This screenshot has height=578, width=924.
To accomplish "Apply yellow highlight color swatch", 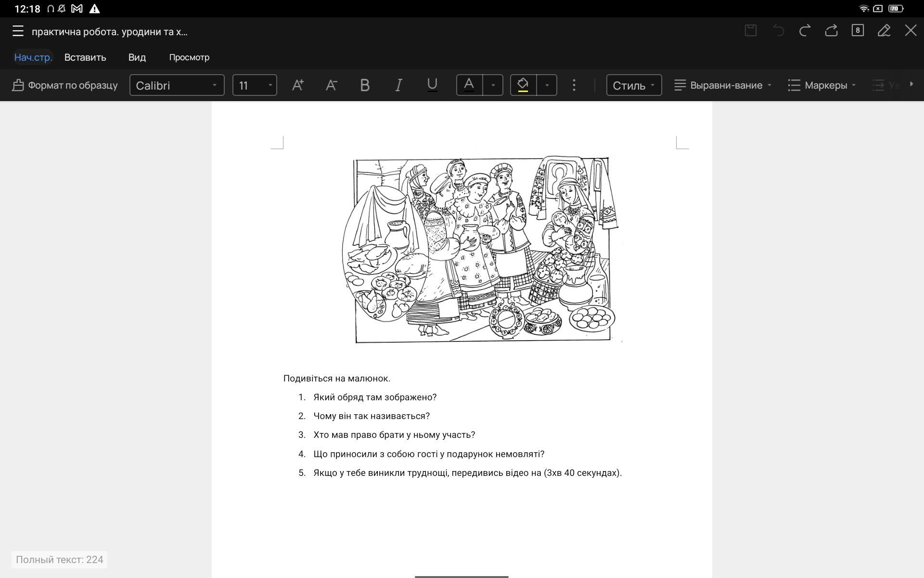I will pos(523,85).
